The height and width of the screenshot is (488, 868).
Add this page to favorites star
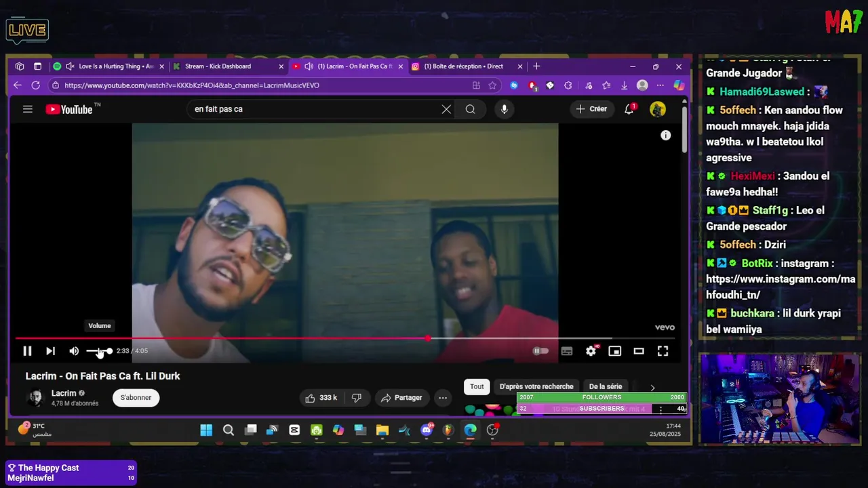click(492, 85)
